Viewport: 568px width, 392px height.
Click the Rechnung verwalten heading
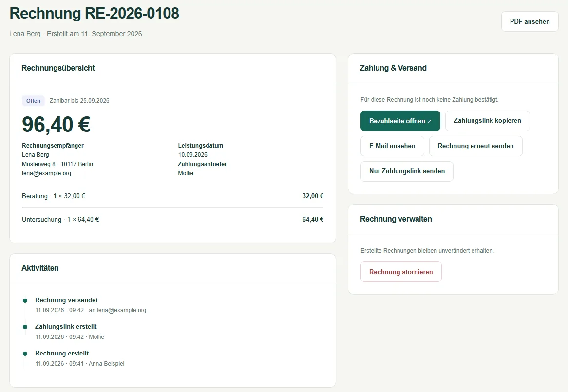(396, 219)
